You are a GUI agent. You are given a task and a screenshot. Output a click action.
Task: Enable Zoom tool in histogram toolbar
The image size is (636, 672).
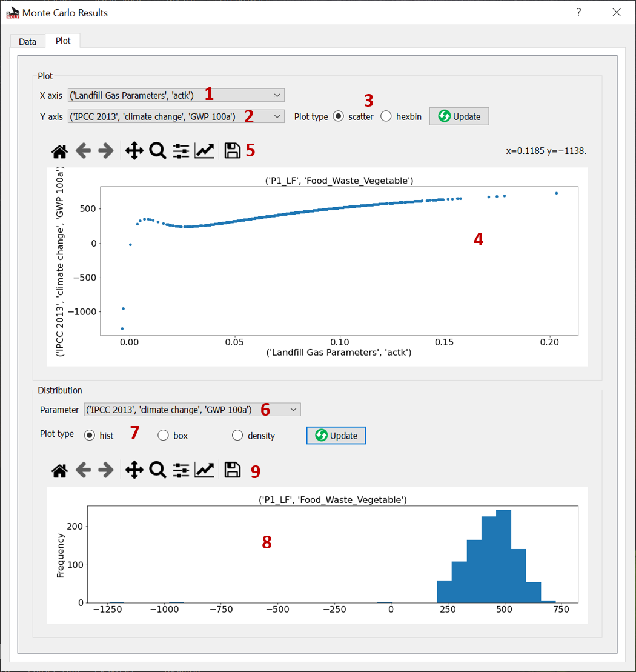point(157,470)
